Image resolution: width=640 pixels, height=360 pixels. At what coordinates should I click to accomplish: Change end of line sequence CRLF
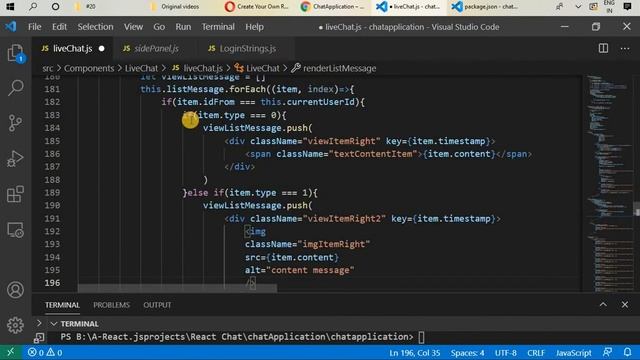(x=536, y=353)
